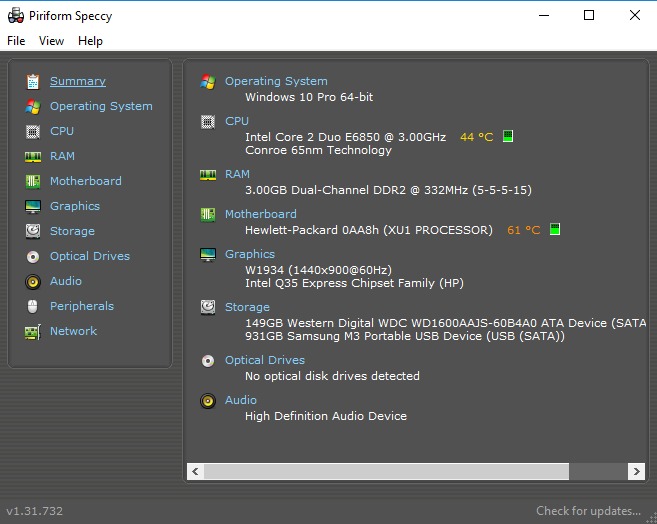Click the Windows flag icon in summary pane

pos(208,81)
